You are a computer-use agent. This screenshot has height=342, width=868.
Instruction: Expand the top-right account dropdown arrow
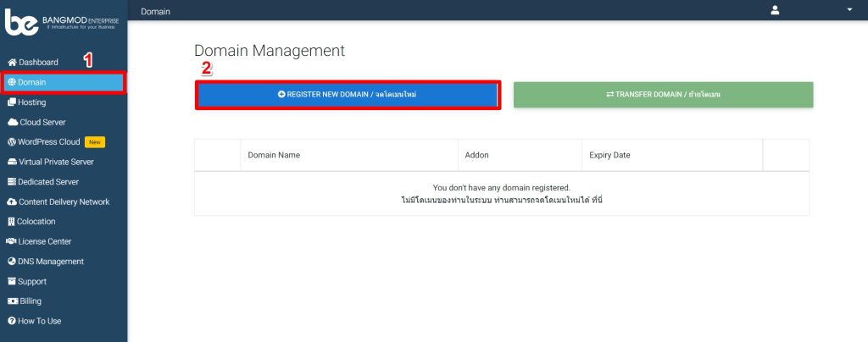coord(849,10)
